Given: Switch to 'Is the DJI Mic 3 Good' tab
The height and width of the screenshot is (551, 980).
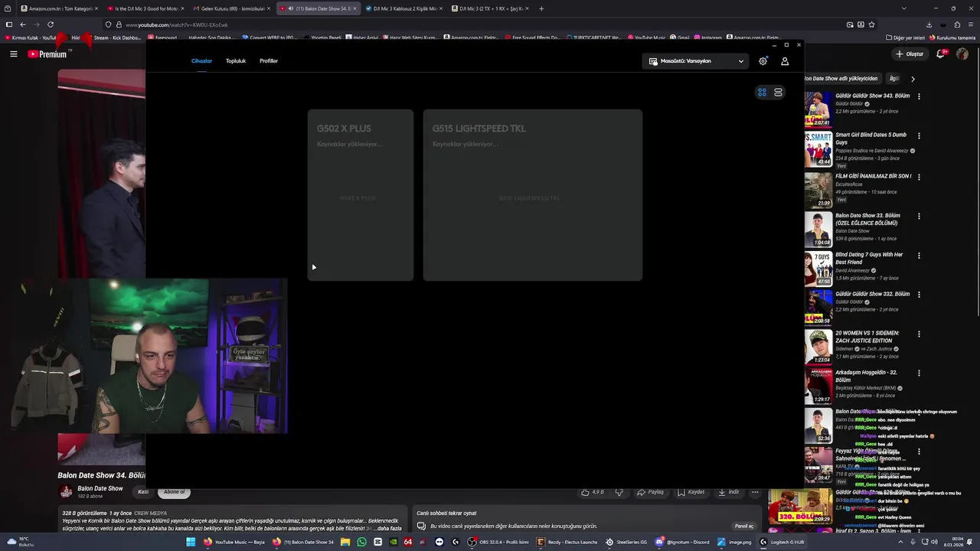Looking at the screenshot, I should pyautogui.click(x=145, y=8).
